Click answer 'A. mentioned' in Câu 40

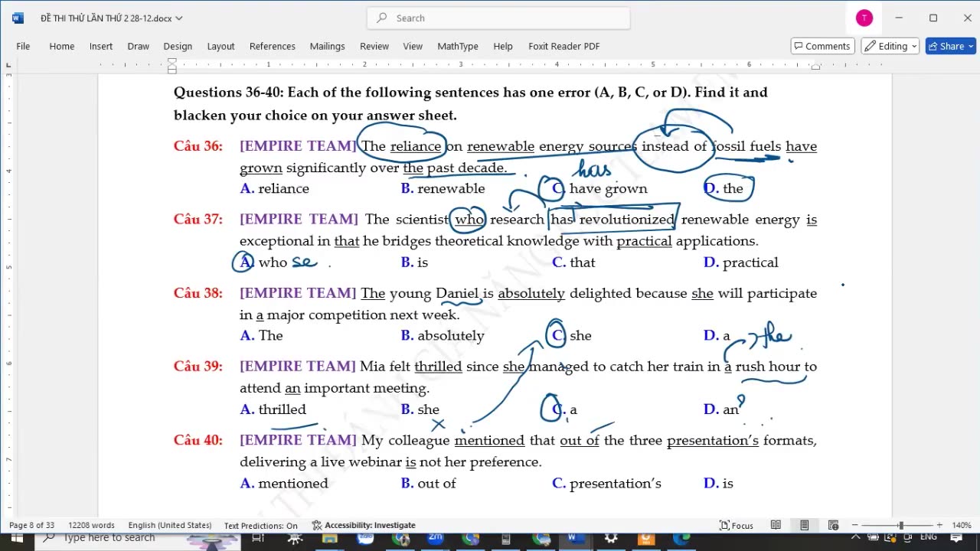point(284,484)
